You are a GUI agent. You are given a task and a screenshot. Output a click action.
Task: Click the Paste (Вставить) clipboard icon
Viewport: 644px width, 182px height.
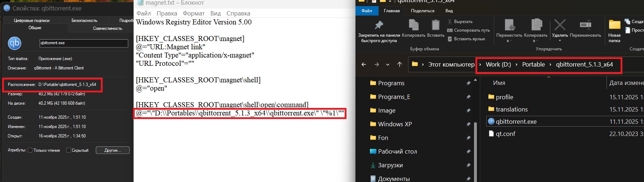coord(435,25)
